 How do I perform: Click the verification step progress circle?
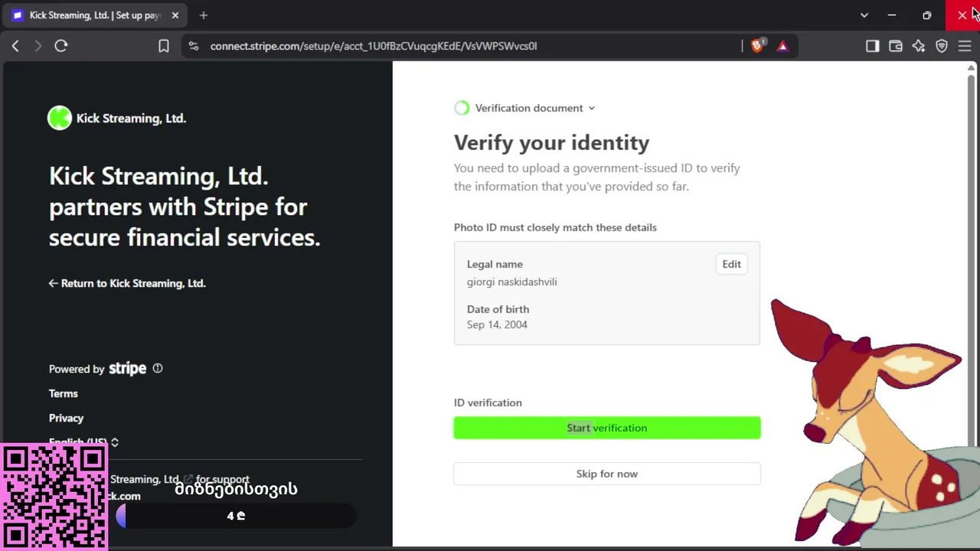point(462,108)
